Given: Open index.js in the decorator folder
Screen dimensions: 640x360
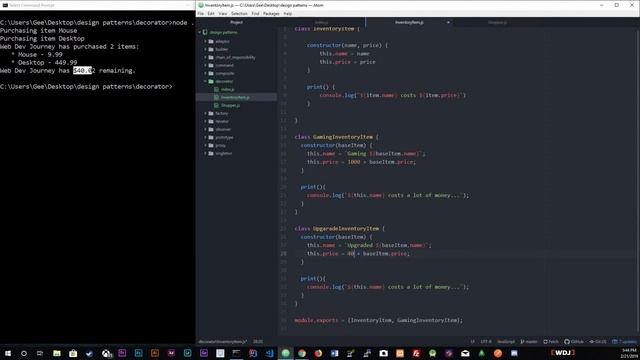Looking at the screenshot, I should point(227,89).
